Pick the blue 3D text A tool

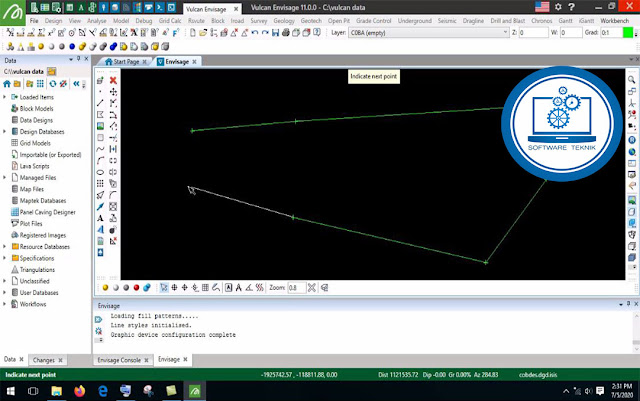(x=100, y=229)
